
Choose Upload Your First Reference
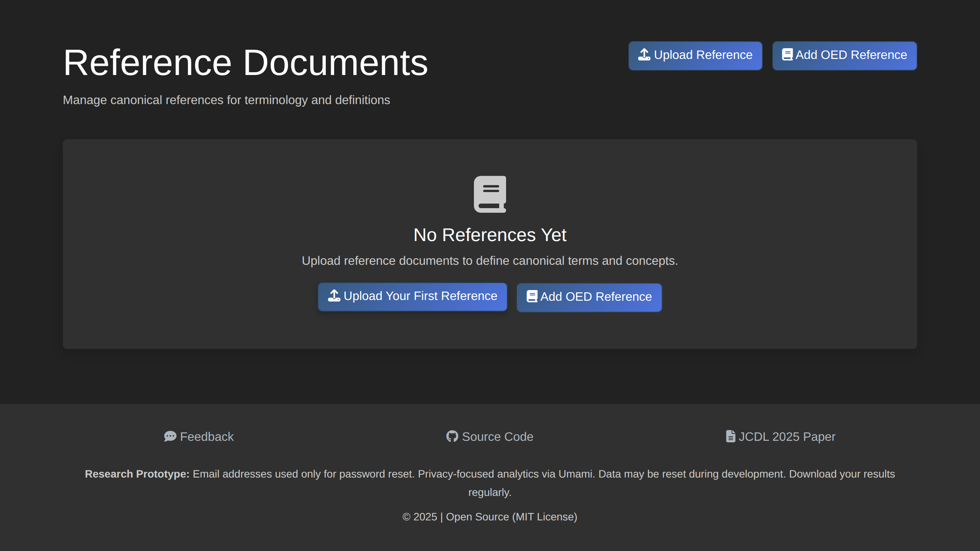412,297
